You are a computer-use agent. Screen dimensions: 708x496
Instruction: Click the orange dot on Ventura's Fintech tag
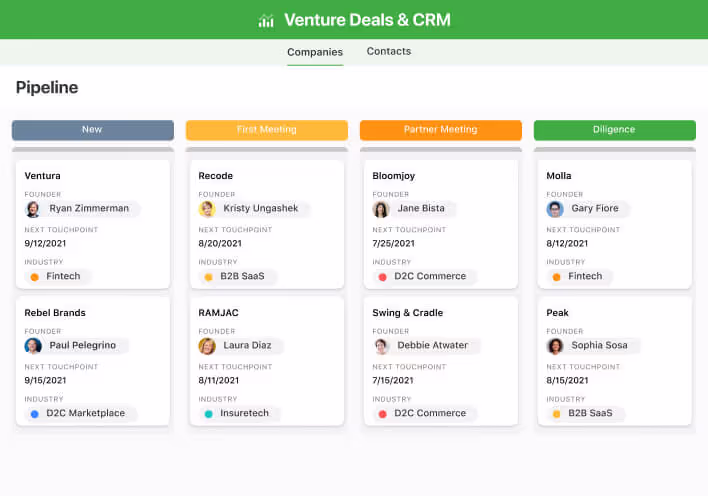[x=35, y=277]
